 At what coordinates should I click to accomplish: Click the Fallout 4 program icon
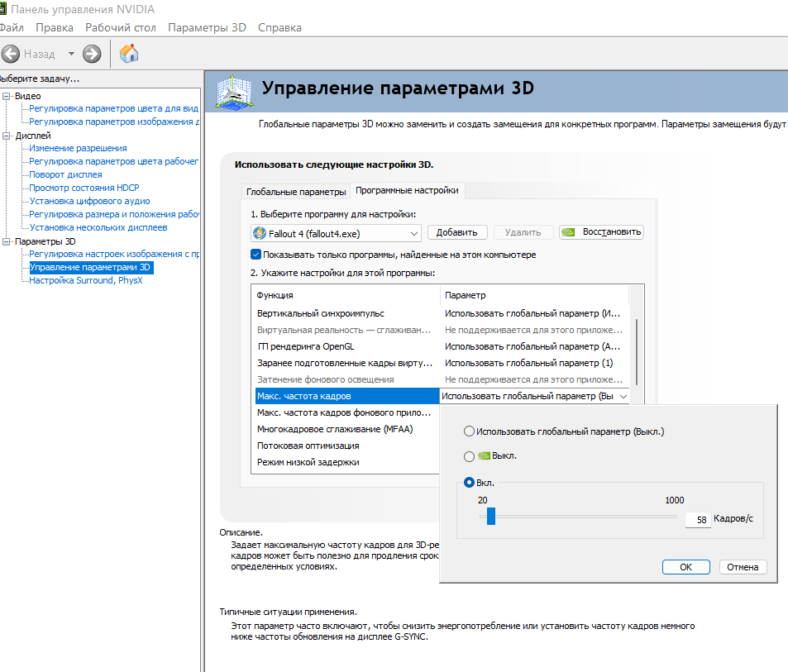point(260,233)
